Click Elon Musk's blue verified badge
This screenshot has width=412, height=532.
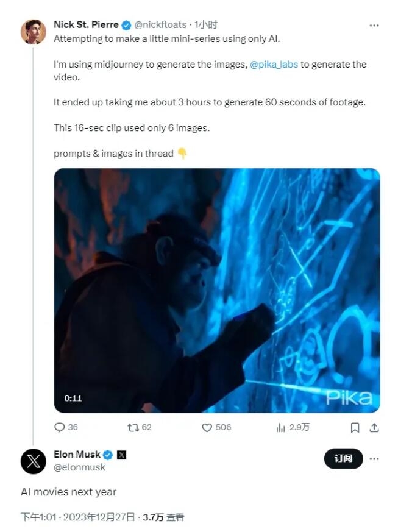tap(107, 455)
